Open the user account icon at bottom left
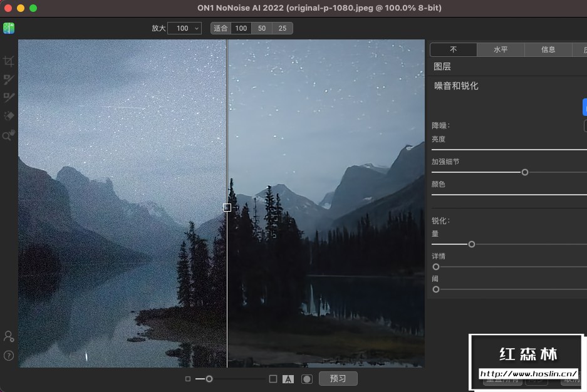The image size is (587, 392). click(9, 337)
